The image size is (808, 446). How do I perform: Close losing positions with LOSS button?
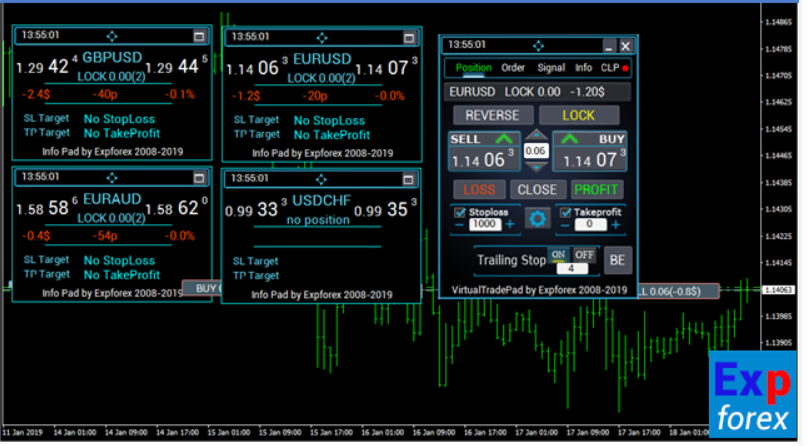479,190
